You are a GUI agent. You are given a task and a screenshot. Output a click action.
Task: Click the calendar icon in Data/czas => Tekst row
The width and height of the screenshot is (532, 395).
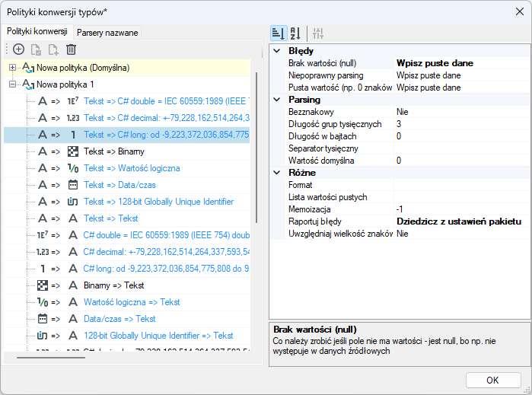click(43, 319)
